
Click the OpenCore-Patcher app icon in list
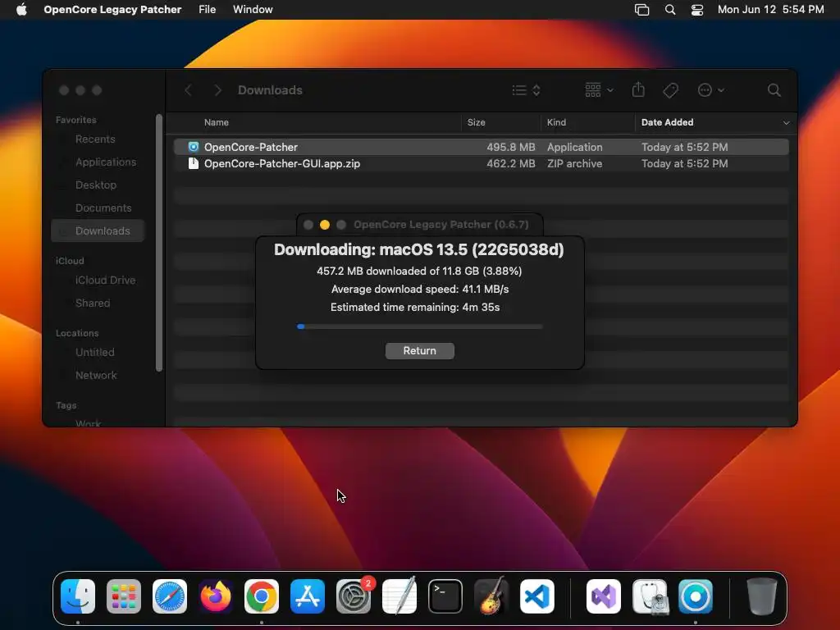(194, 147)
